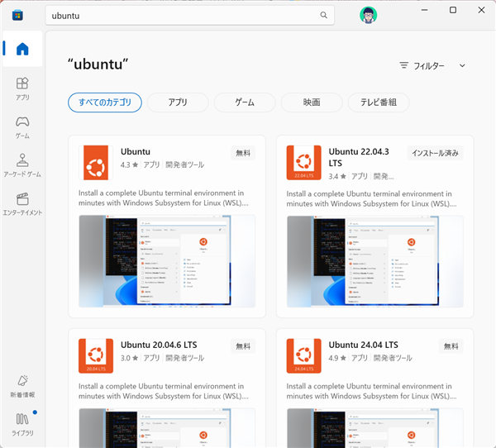Click the インストール済み button on Ubuntu 22.04.3

click(x=435, y=153)
